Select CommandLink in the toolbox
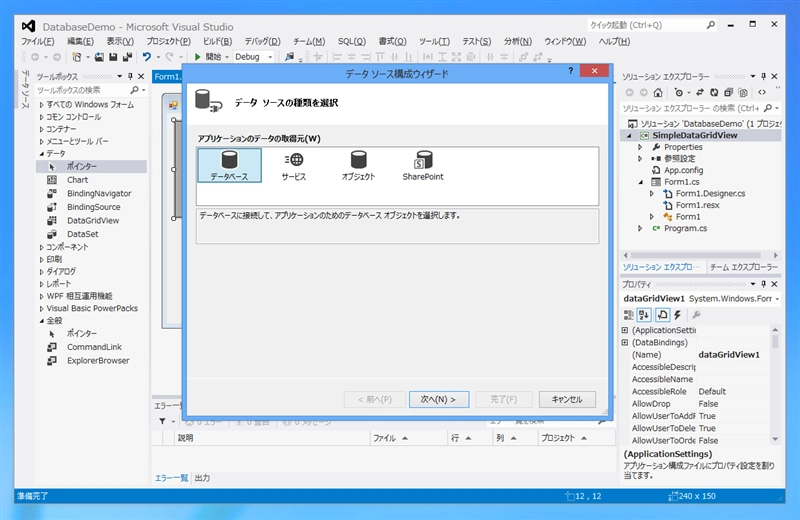The image size is (800, 520). (x=92, y=347)
